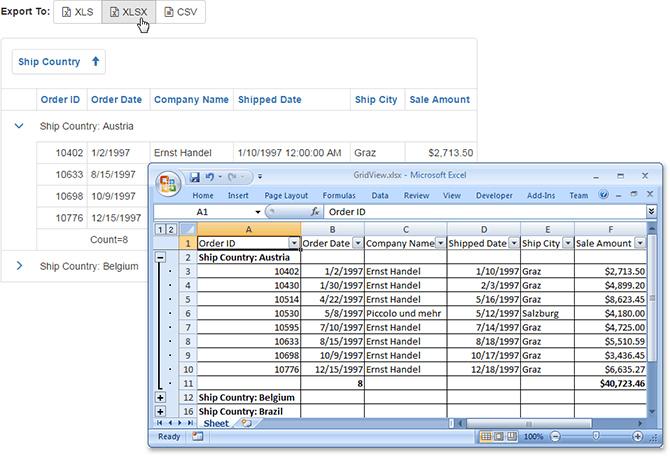Viewport: 670px width, 456px height.
Task: Open the Developer ribbon tab
Action: click(x=494, y=195)
